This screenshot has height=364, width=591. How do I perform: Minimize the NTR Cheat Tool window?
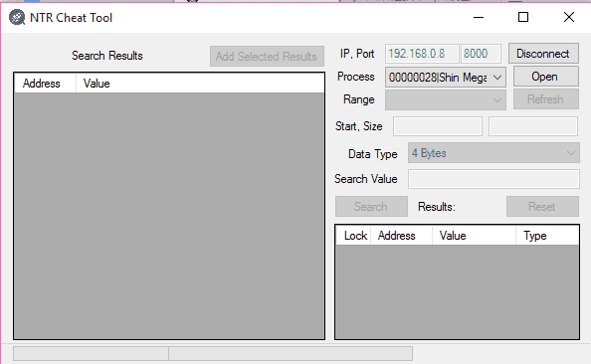[479, 17]
